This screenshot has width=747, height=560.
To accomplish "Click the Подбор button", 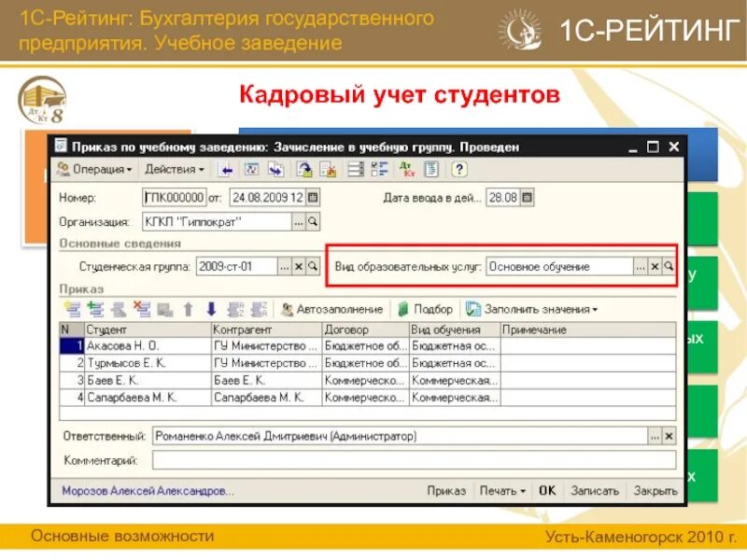I will (x=425, y=310).
